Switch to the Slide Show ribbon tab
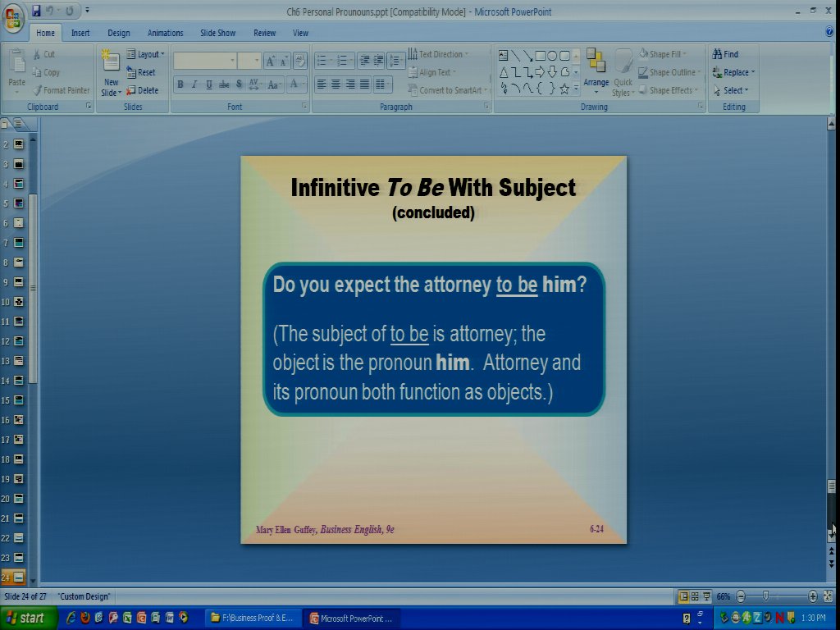 (217, 33)
